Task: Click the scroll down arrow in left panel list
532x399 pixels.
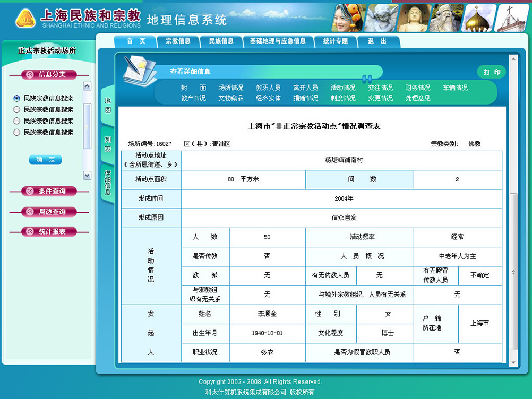Action: (x=88, y=175)
